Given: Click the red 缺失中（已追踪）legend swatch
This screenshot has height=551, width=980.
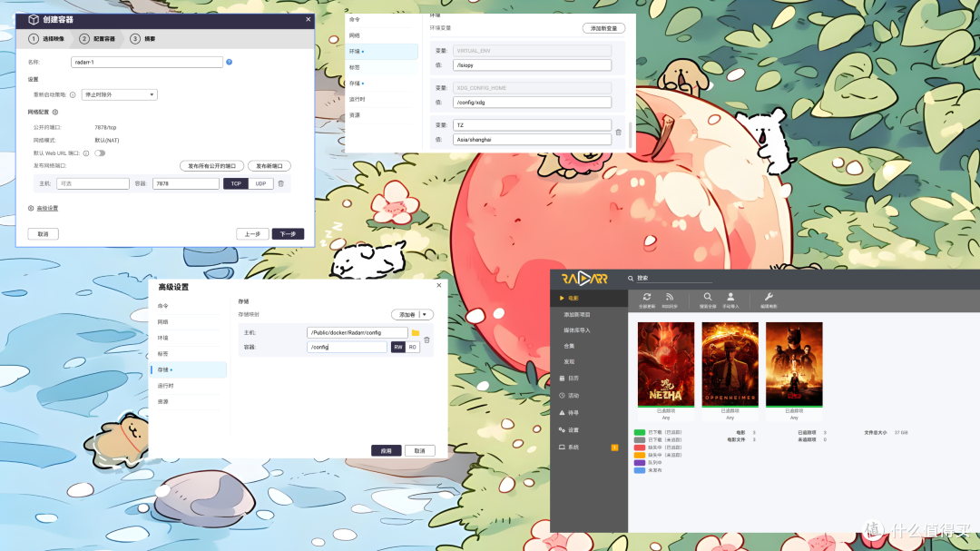Looking at the screenshot, I should [x=640, y=448].
